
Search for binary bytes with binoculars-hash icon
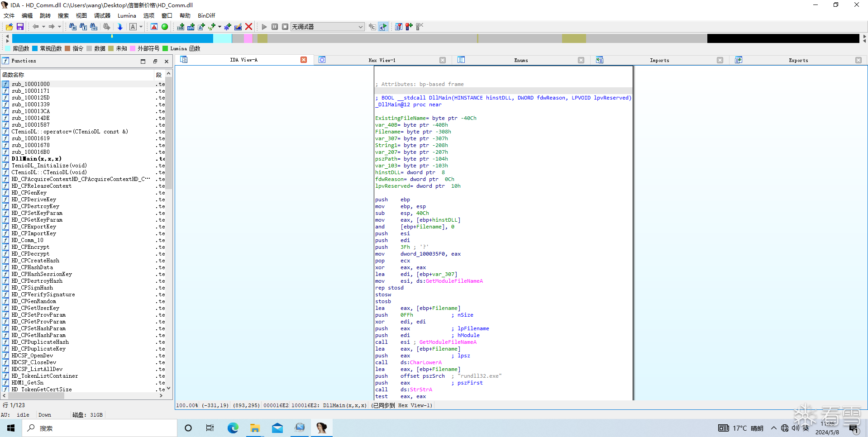[x=73, y=27]
